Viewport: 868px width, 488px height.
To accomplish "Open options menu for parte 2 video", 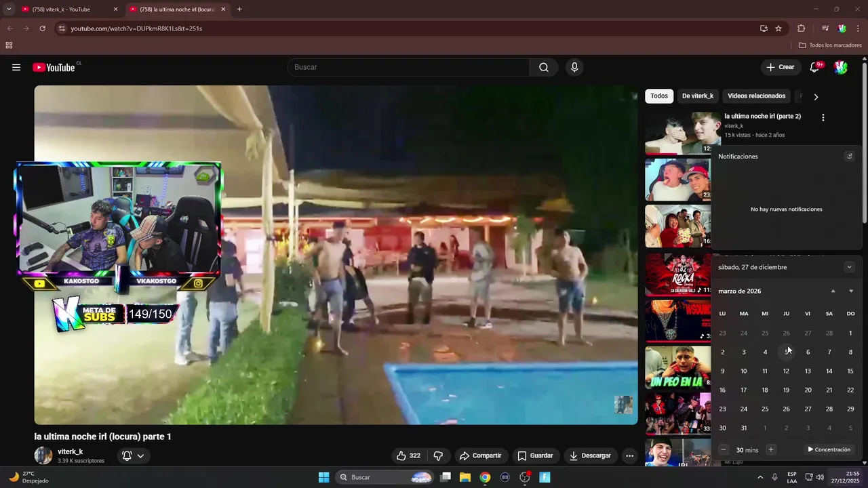I will tap(823, 117).
